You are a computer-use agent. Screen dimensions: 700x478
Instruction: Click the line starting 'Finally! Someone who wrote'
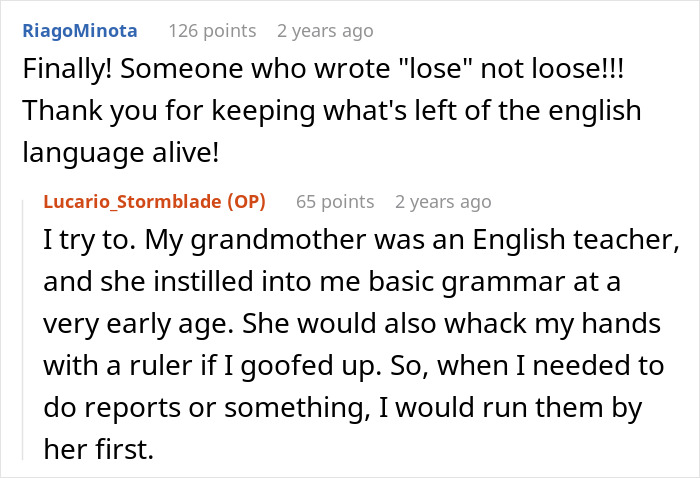point(323,69)
